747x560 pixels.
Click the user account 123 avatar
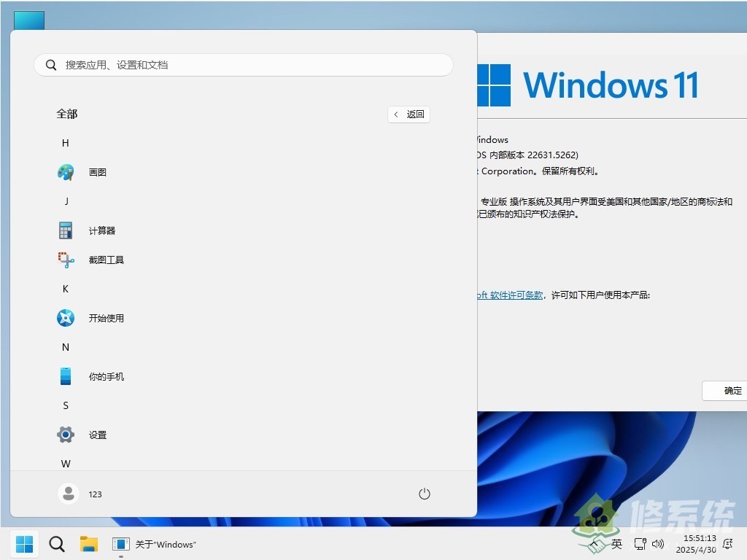68,494
